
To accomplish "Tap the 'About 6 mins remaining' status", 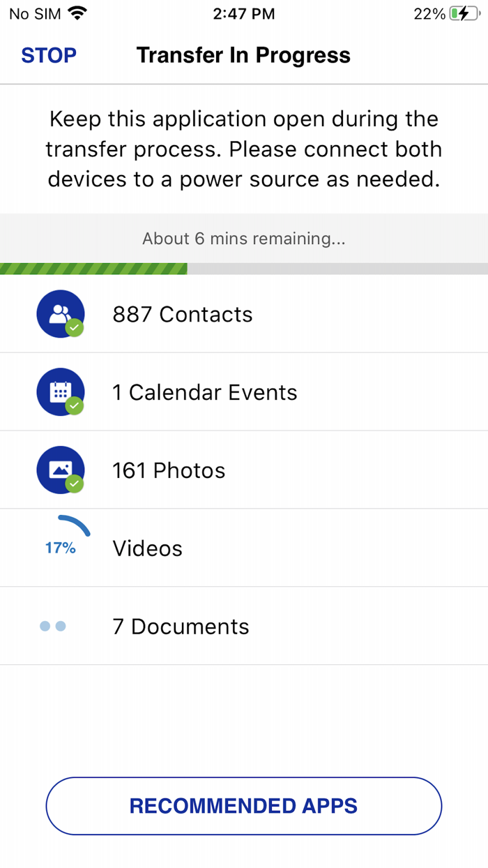I will point(244,239).
